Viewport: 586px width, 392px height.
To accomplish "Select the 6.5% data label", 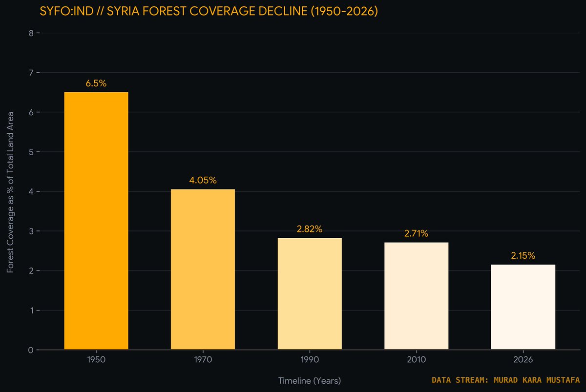I will point(96,83).
